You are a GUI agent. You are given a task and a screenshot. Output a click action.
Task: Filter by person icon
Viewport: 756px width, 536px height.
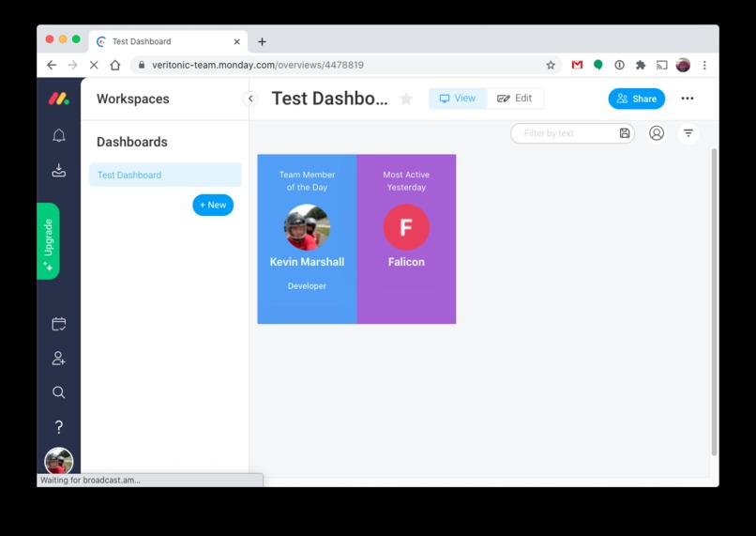click(x=657, y=133)
